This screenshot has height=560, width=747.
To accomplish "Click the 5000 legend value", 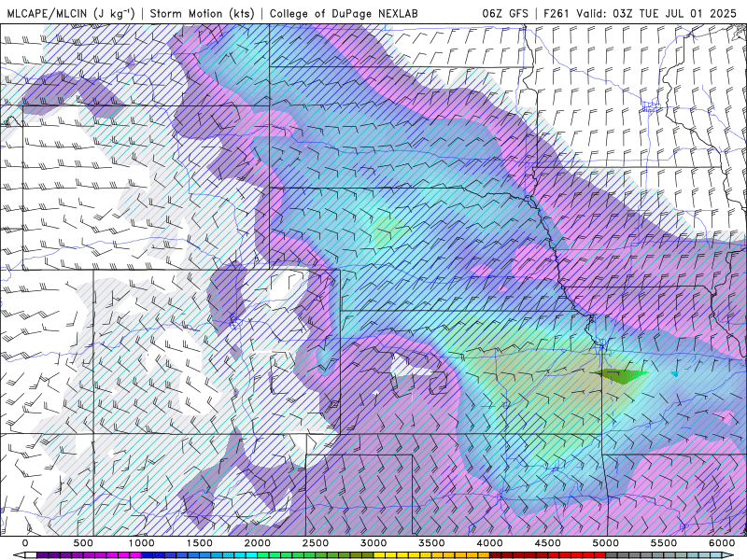I will point(606,543).
